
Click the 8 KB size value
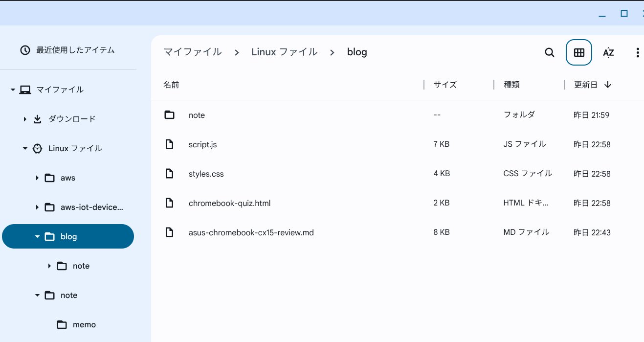441,232
